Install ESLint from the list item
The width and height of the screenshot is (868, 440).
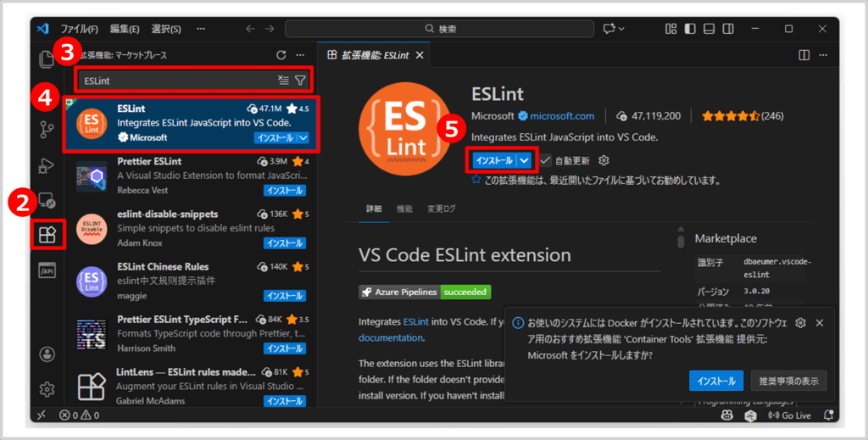click(x=275, y=138)
